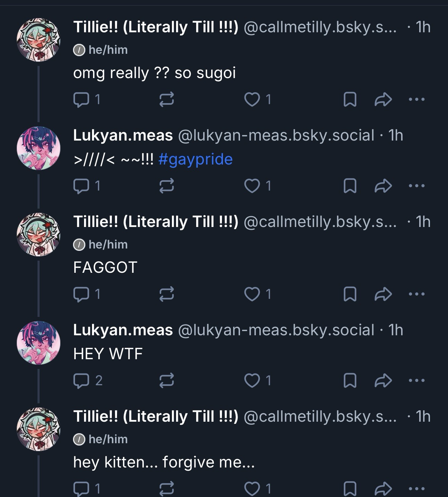Open Lukyan.meas profile from 'HEY WTF' post name
448x497 pixels.
(x=123, y=330)
